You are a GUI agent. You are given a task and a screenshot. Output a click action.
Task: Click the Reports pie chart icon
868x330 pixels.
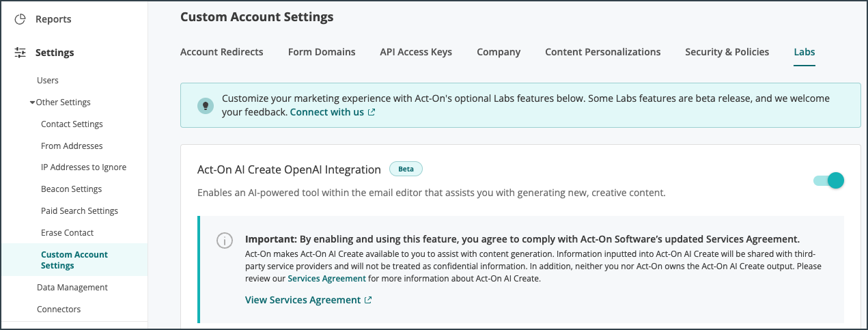pyautogui.click(x=20, y=19)
